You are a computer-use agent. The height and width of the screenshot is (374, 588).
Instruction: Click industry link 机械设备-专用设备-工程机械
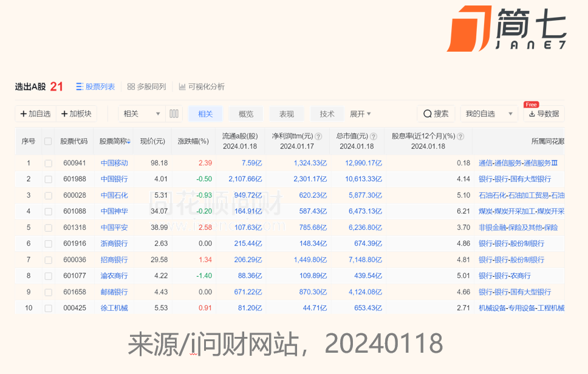(522, 308)
